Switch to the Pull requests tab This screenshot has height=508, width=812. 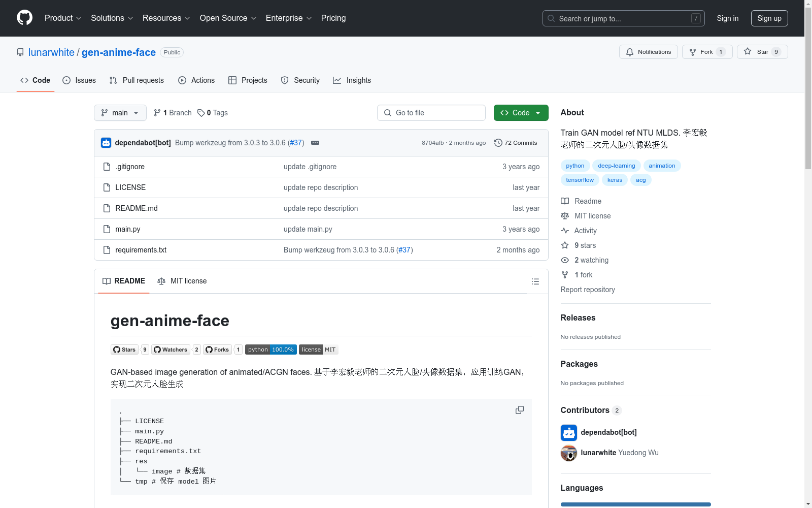coord(137,80)
